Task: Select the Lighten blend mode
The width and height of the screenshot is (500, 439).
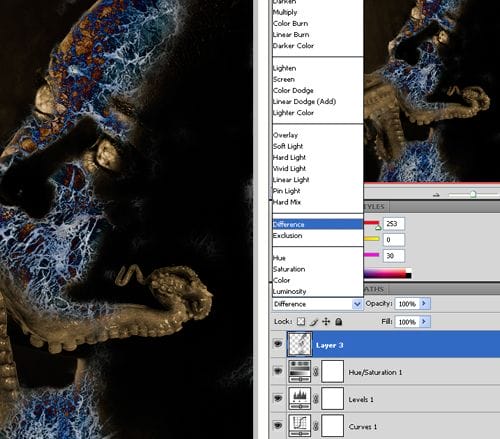Action: tap(284, 68)
